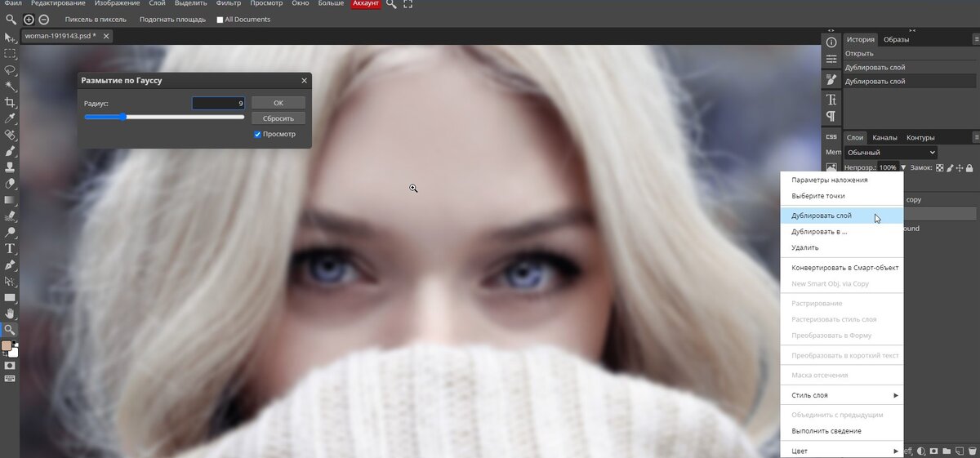Click the Сбросить reset button
This screenshot has height=458, width=980.
point(278,118)
